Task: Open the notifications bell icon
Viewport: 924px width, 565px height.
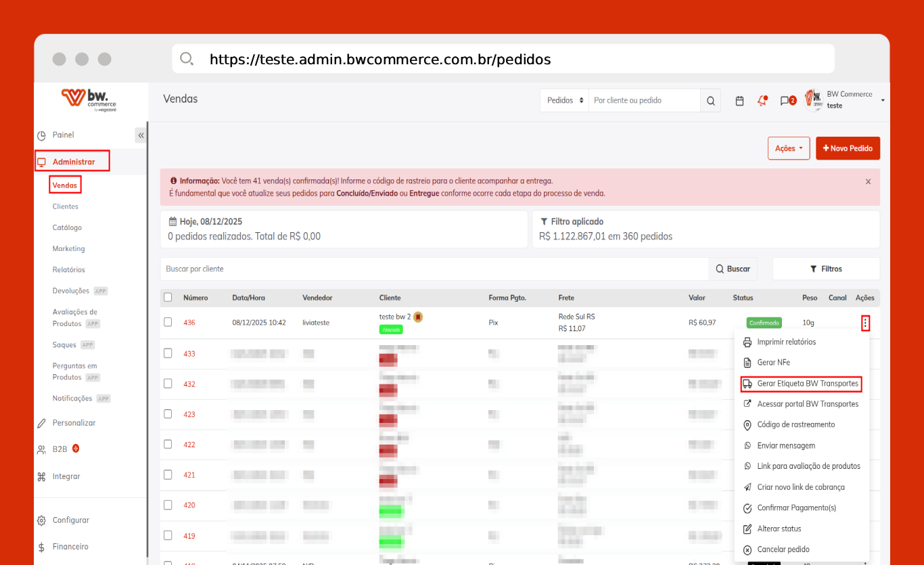Action: tap(762, 101)
